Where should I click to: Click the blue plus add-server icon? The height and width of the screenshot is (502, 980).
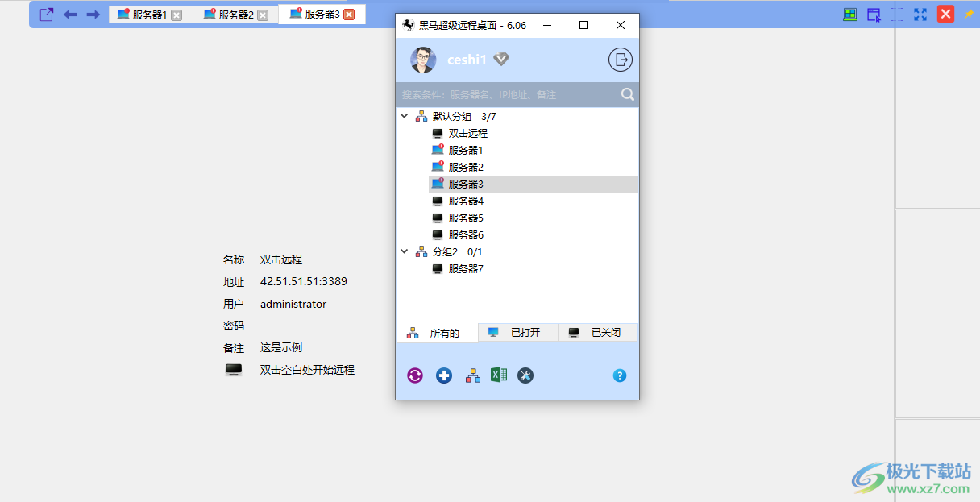point(444,375)
